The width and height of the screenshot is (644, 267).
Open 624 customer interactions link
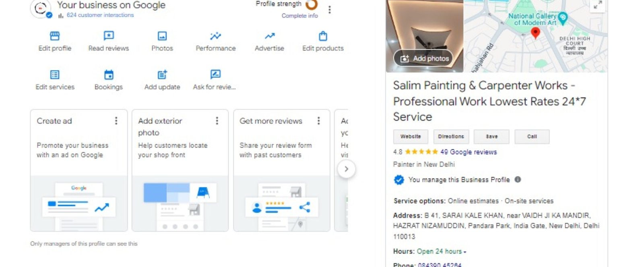coord(100,15)
